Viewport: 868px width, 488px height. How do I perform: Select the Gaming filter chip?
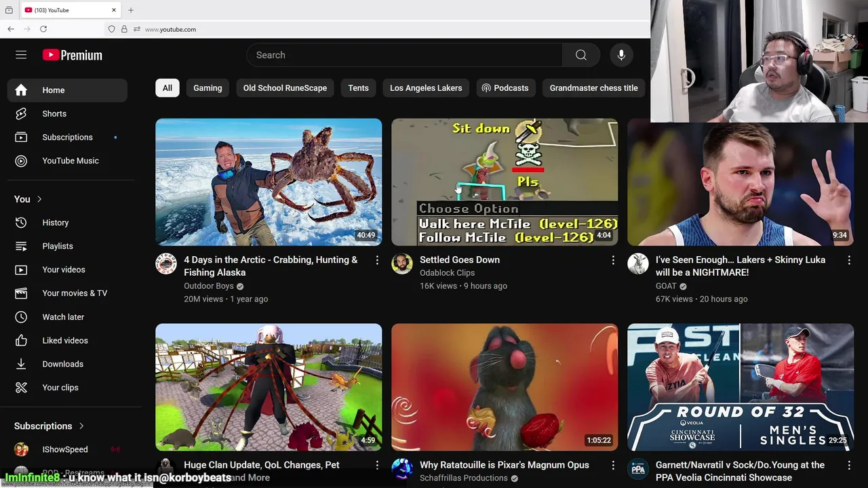[x=208, y=88]
